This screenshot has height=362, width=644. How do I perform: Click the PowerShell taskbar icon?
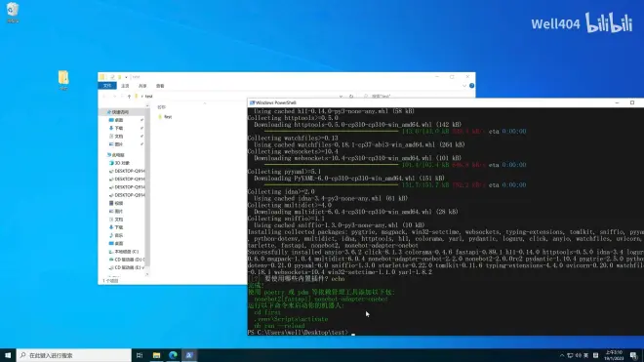(189, 355)
